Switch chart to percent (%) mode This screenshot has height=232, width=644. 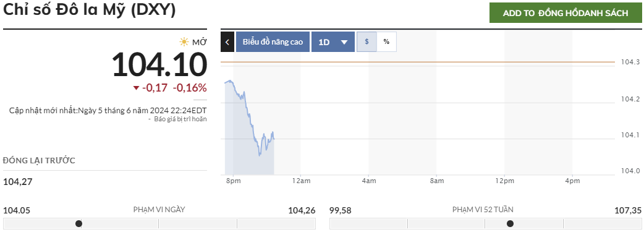[x=386, y=42]
